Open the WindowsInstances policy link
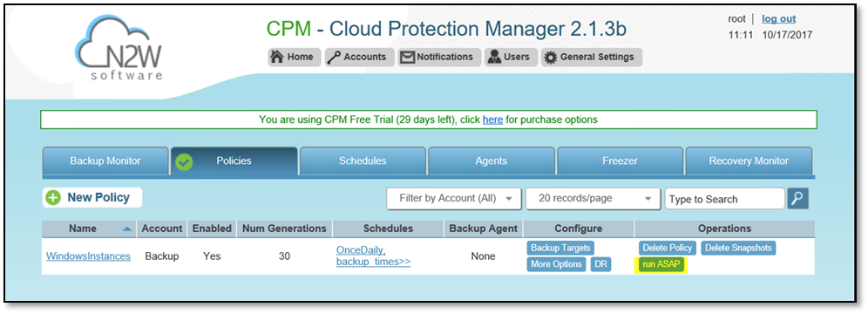This screenshot has height=314, width=868. (x=89, y=256)
